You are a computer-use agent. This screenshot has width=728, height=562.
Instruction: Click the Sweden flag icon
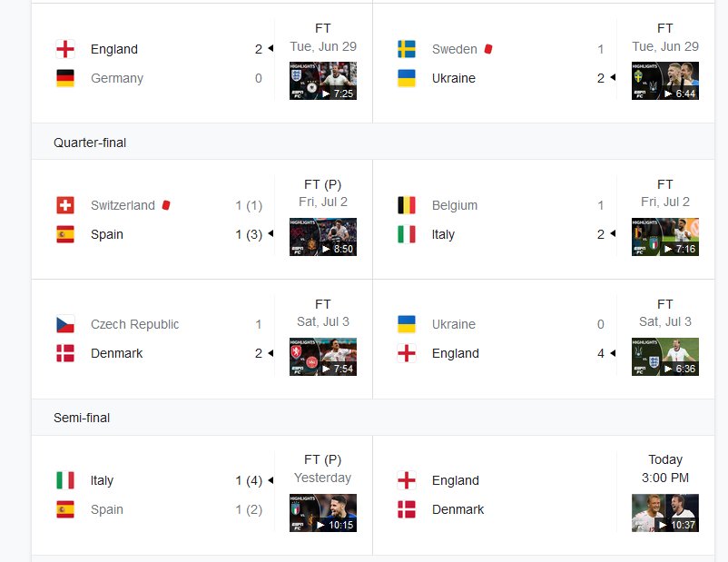[407, 49]
